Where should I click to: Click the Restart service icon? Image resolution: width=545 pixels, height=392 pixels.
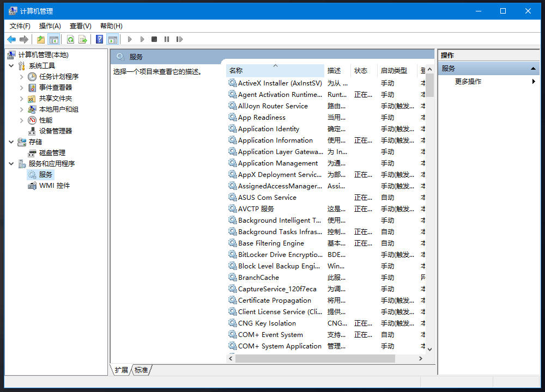pyautogui.click(x=179, y=40)
